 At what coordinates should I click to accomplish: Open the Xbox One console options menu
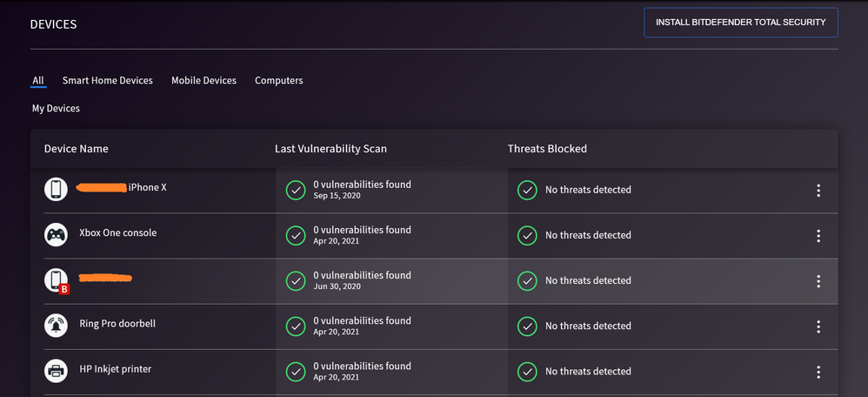click(x=818, y=235)
